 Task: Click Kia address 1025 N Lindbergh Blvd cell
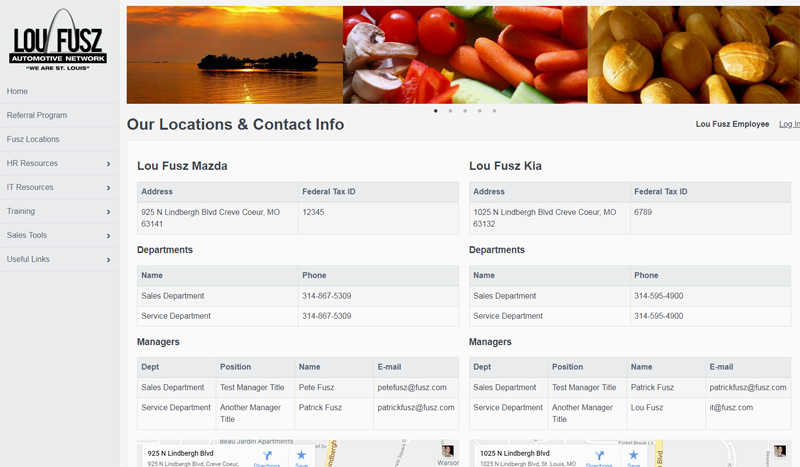pos(549,218)
